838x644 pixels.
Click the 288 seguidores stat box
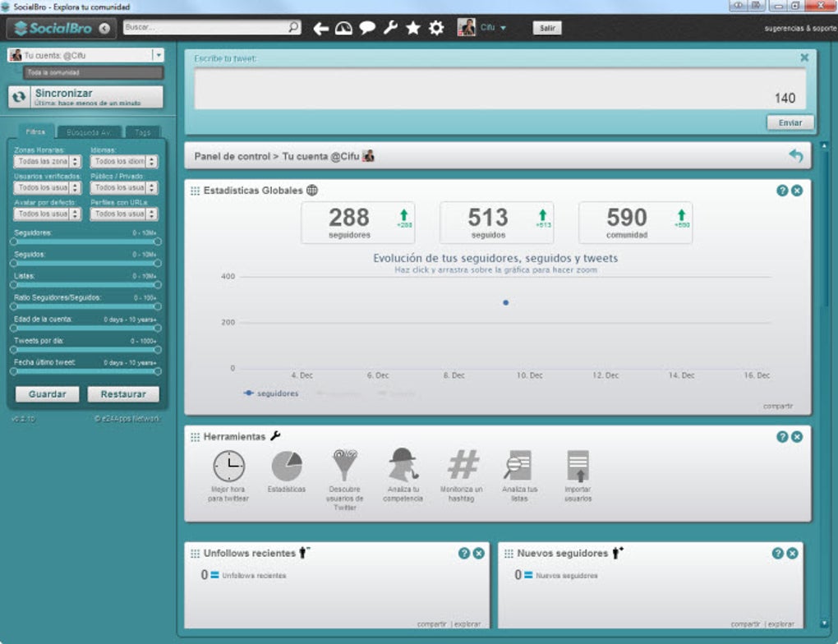tap(358, 223)
